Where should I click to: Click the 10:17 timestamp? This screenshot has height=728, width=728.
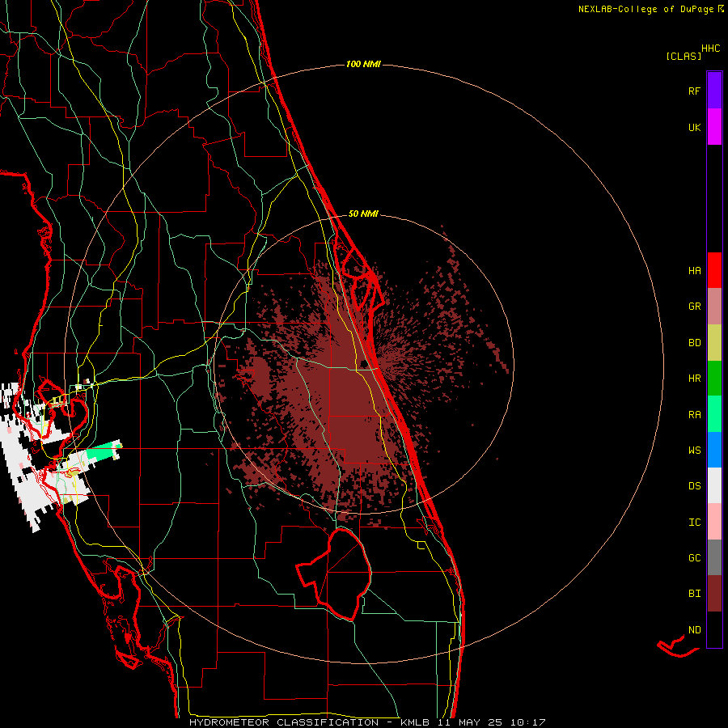[527, 722]
